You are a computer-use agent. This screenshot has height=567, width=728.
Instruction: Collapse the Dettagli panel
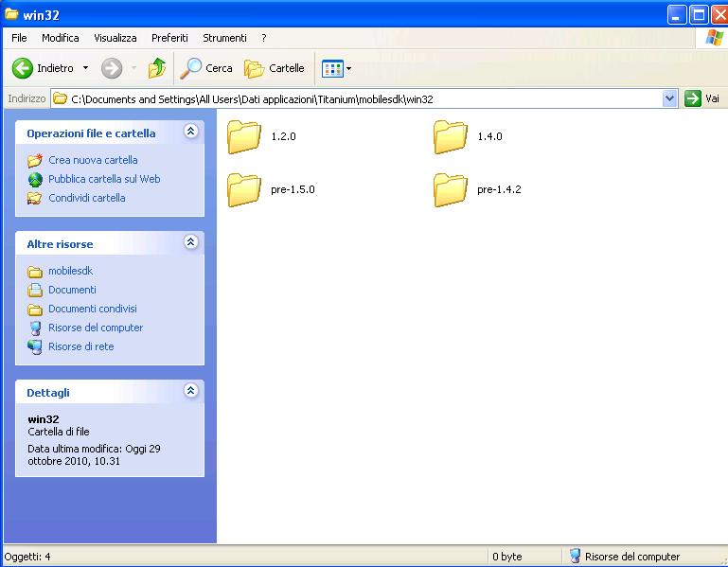click(x=191, y=391)
